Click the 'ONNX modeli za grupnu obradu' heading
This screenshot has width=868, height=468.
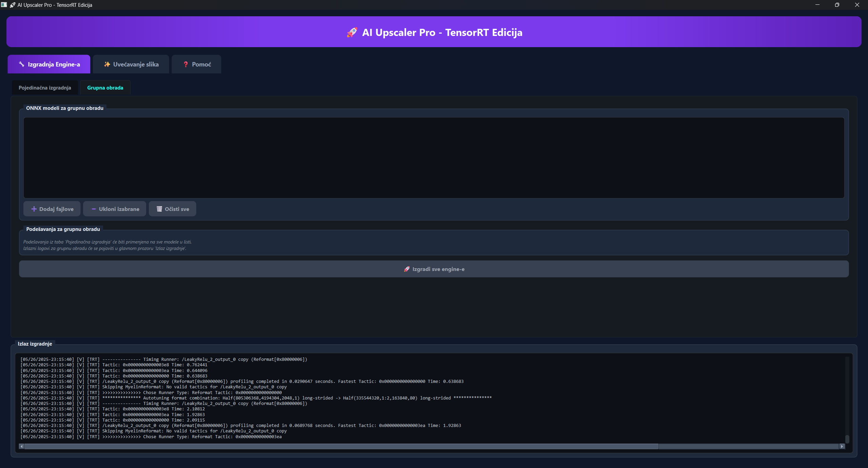tap(65, 108)
